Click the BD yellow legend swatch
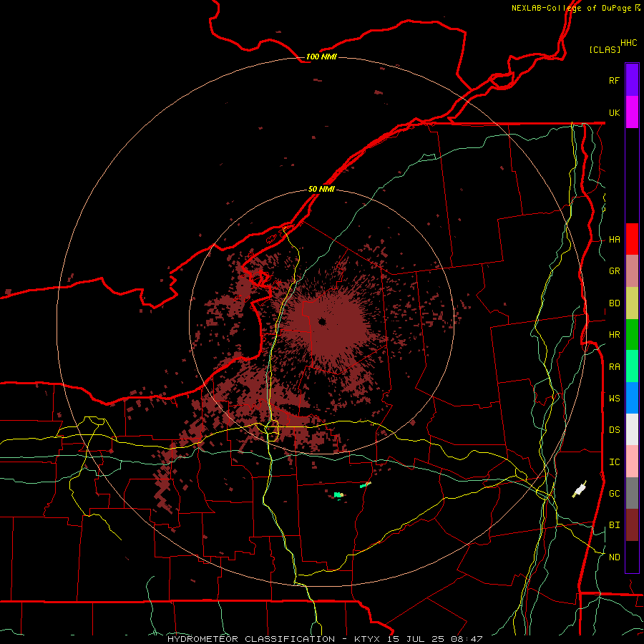Screen dimensions: 644x644 [632, 303]
